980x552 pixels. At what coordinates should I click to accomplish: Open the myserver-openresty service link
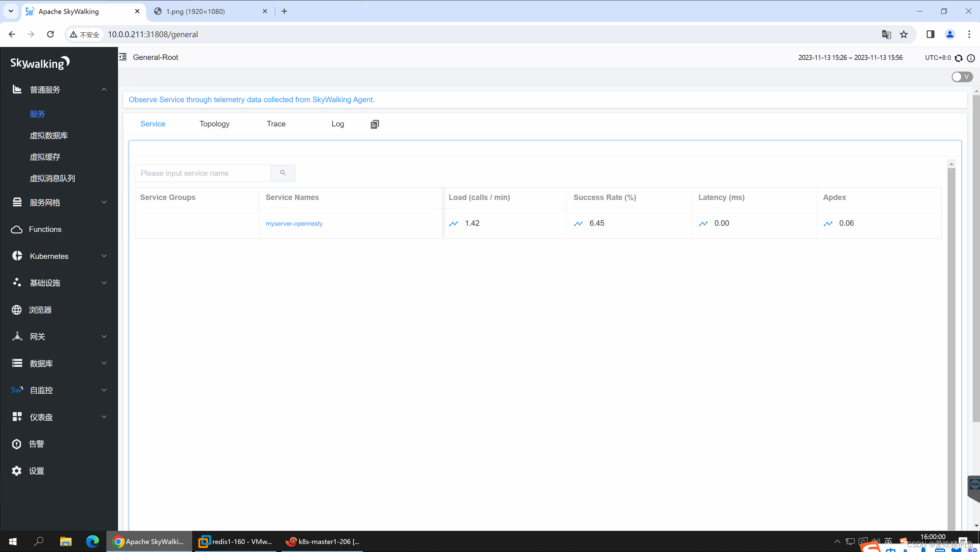point(294,223)
